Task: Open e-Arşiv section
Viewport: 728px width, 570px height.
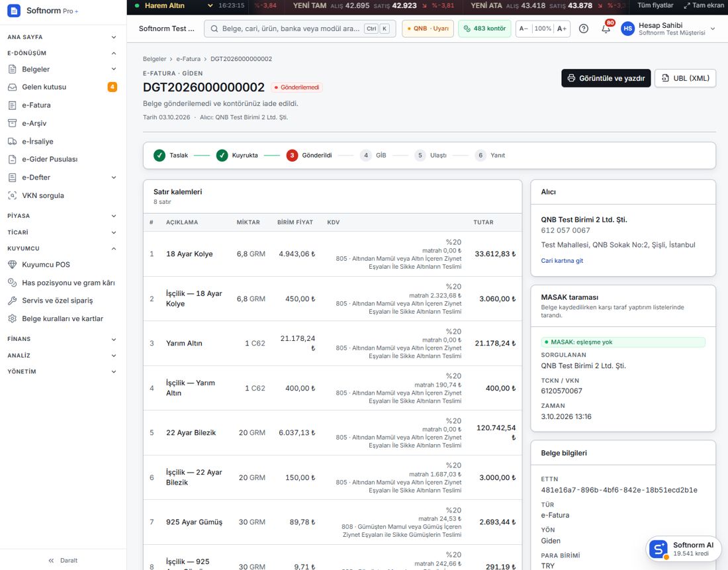Action: point(62,123)
